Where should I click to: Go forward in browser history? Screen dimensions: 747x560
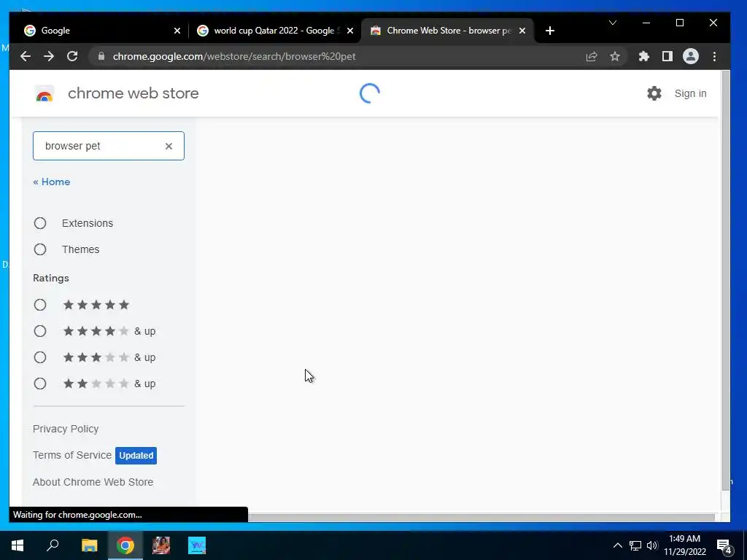(x=49, y=56)
